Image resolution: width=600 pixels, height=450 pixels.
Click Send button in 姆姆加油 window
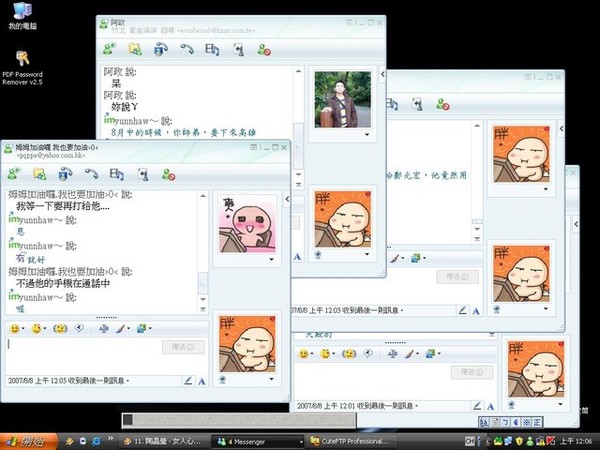(183, 347)
